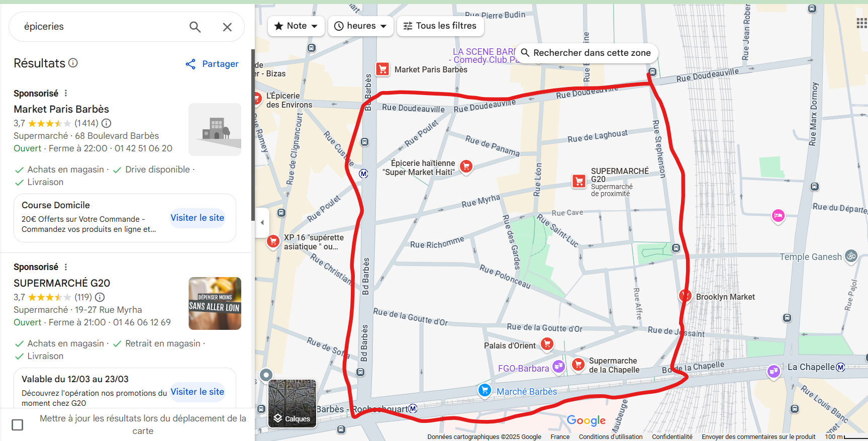Enable update results when map moves checkbox

click(x=18, y=425)
